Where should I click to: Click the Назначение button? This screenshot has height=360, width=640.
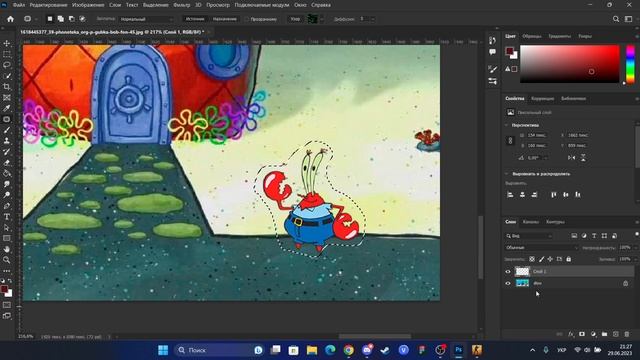pos(224,19)
